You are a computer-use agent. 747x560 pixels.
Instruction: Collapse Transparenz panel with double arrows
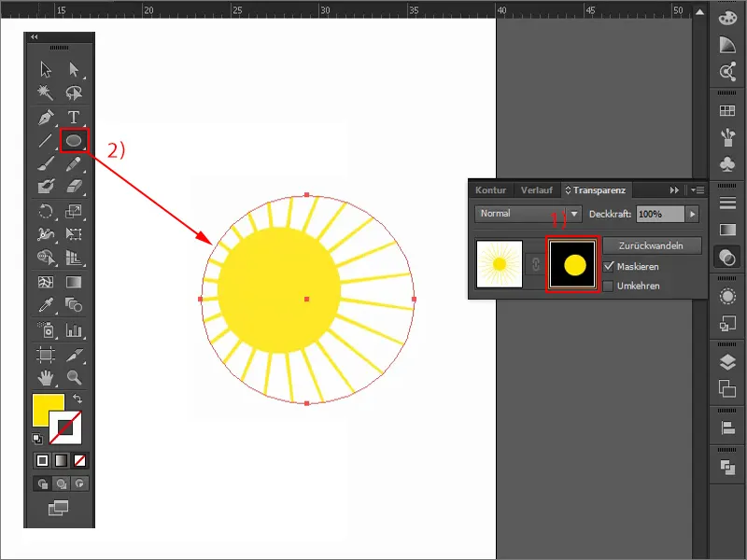(x=674, y=190)
